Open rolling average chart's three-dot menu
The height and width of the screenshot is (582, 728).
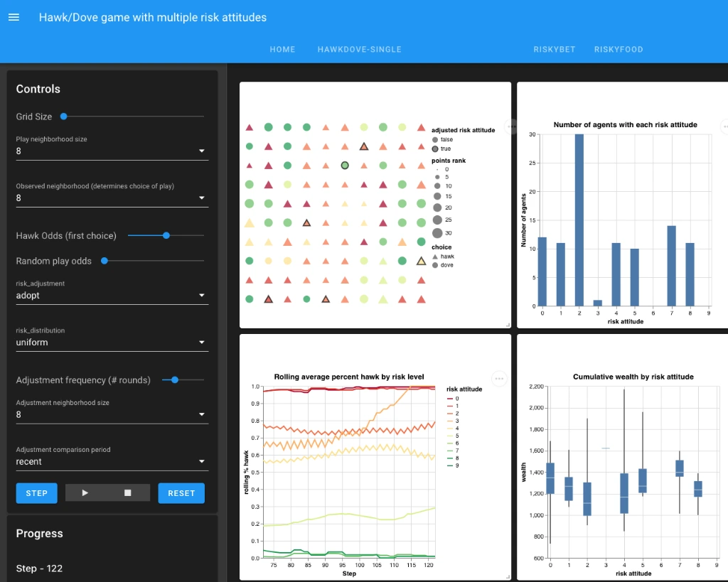click(499, 379)
